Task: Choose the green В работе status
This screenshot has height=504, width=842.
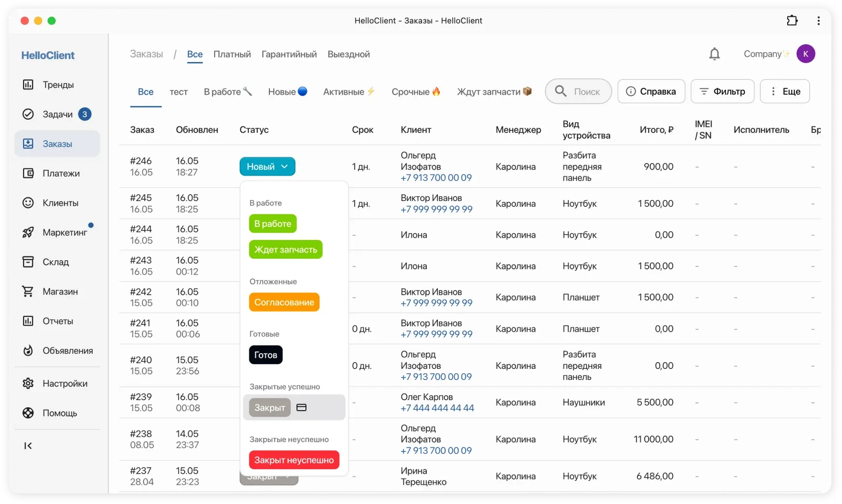Action: [x=273, y=224]
